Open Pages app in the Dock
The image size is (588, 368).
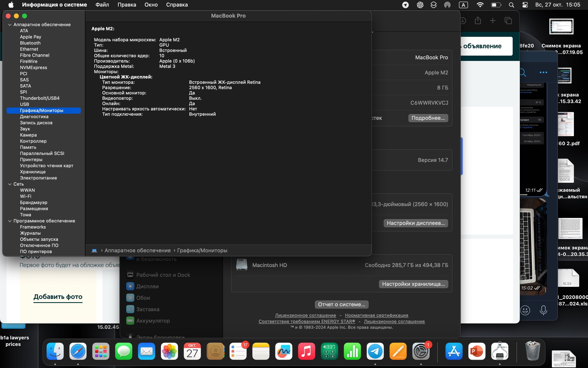tap(398, 351)
